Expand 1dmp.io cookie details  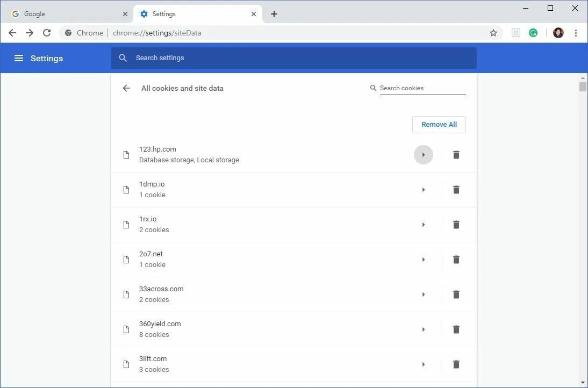tap(424, 190)
